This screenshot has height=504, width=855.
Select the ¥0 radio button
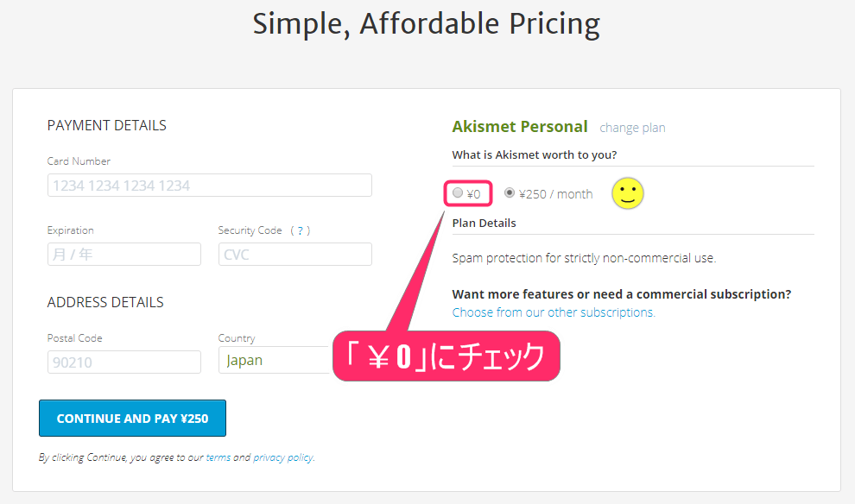457,192
